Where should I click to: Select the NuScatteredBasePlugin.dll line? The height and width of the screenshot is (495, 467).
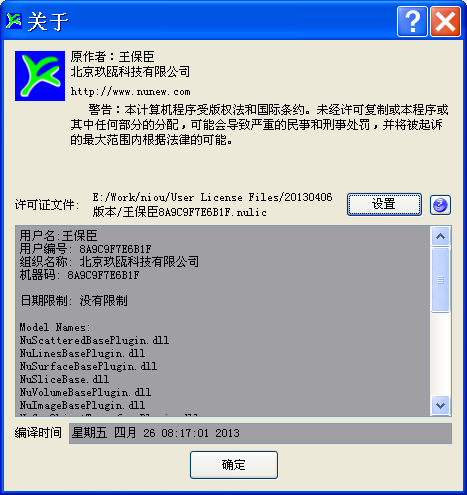[x=94, y=340]
